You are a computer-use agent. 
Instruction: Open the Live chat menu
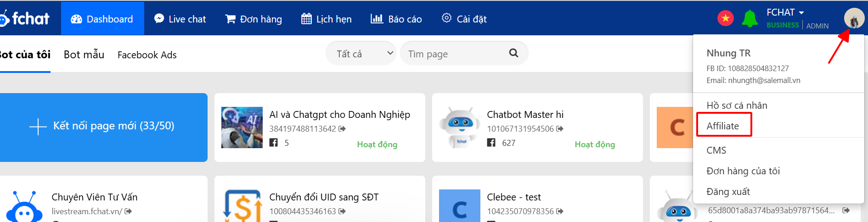click(180, 19)
